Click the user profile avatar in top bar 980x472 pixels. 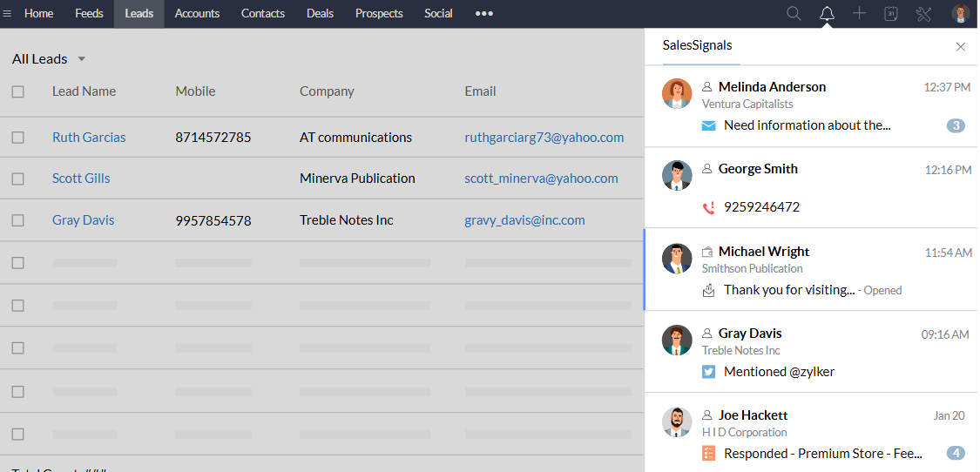(x=960, y=13)
